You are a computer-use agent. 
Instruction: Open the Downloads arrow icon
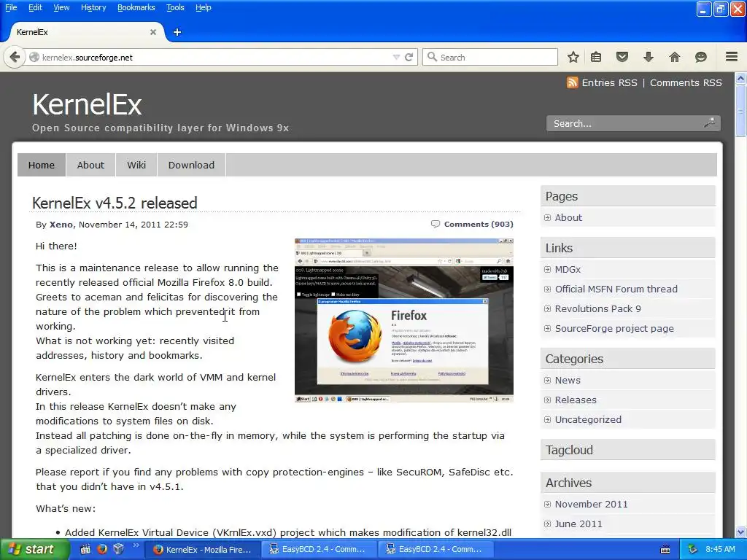(649, 57)
